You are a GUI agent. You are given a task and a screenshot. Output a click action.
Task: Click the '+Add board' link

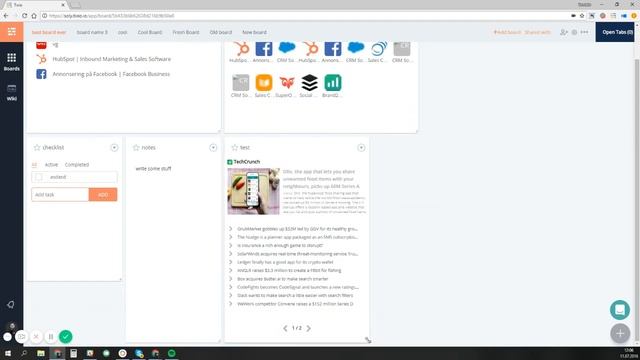pyautogui.click(x=507, y=32)
